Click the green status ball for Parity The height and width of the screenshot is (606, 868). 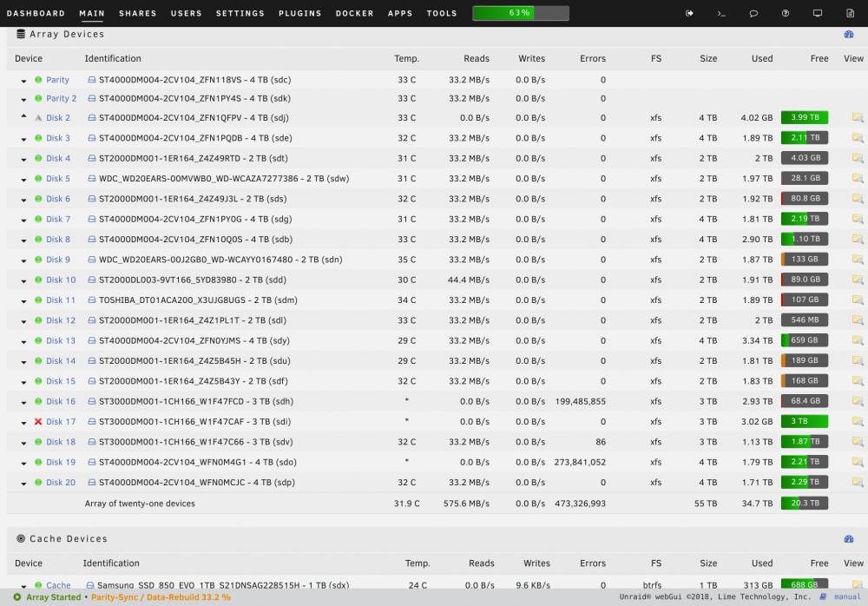(x=38, y=80)
